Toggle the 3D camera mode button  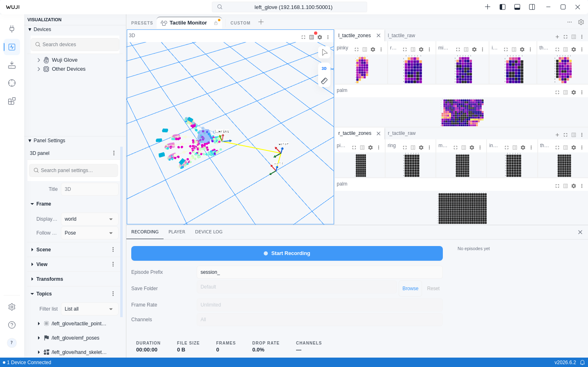tap(324, 69)
